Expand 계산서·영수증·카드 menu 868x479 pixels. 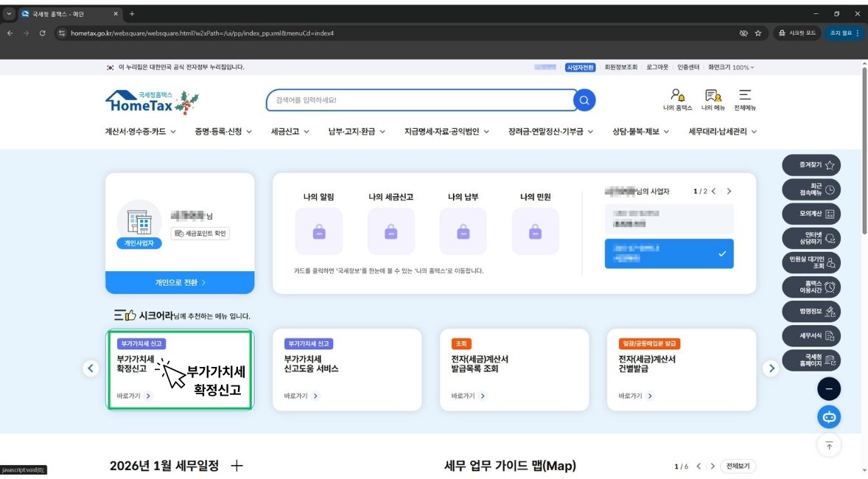pyautogui.click(x=141, y=132)
